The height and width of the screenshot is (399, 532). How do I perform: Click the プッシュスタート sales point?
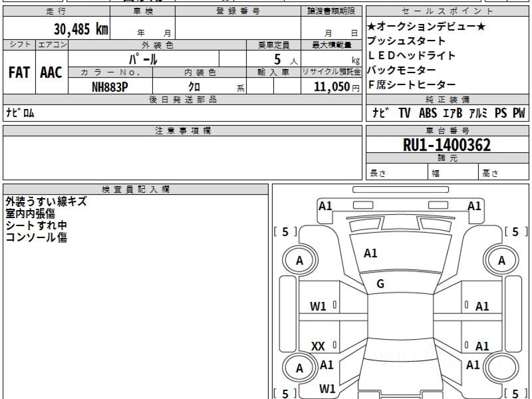tap(406, 41)
